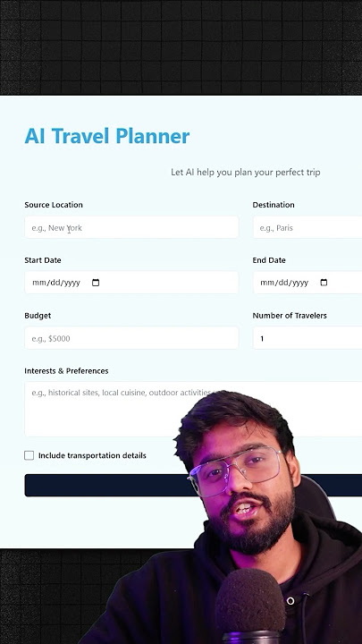
Task: Click the dark submit button below the checkbox
Action: coord(106,486)
